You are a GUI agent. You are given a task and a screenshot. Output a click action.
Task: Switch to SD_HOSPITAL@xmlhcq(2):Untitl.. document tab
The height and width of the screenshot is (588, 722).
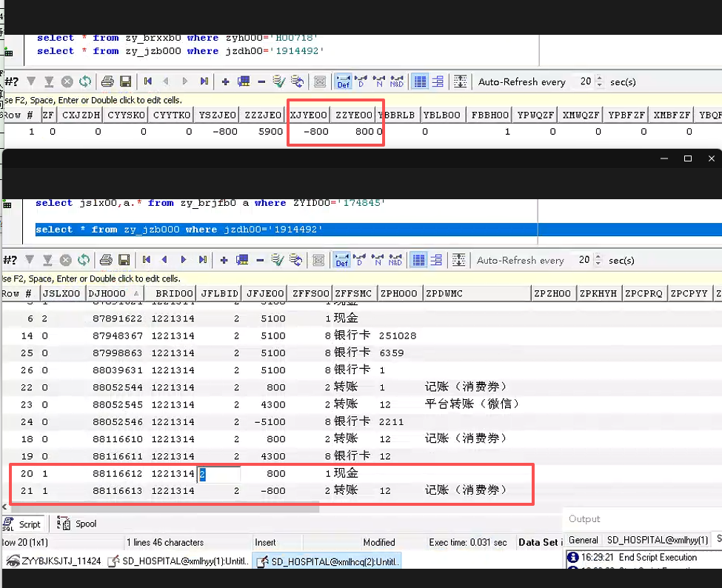328,561
